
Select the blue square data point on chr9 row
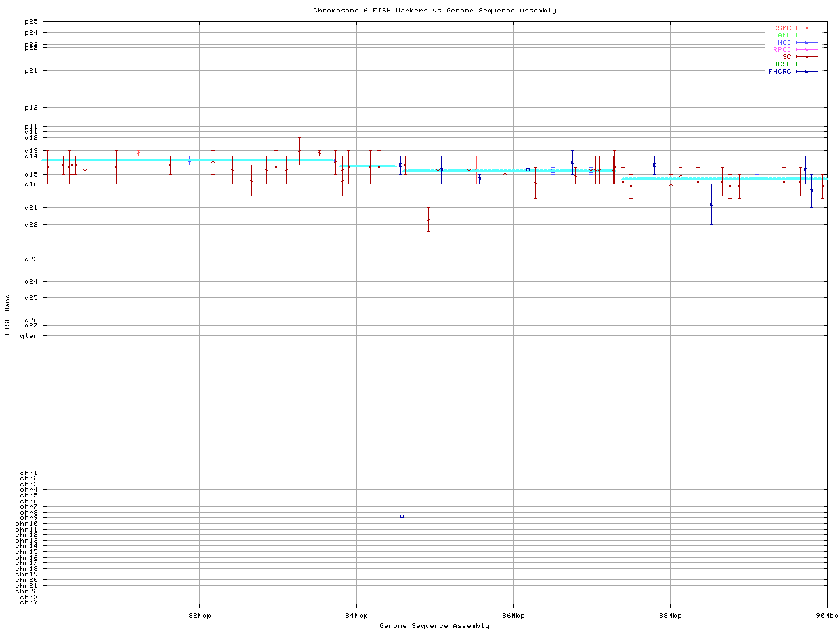click(402, 516)
